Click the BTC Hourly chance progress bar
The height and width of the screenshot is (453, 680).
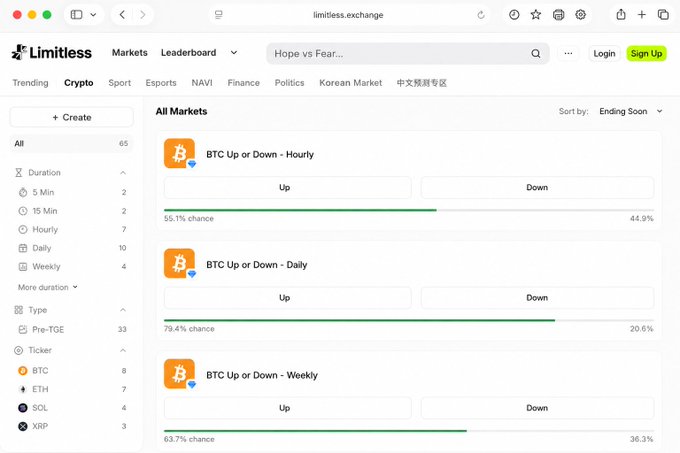click(409, 210)
